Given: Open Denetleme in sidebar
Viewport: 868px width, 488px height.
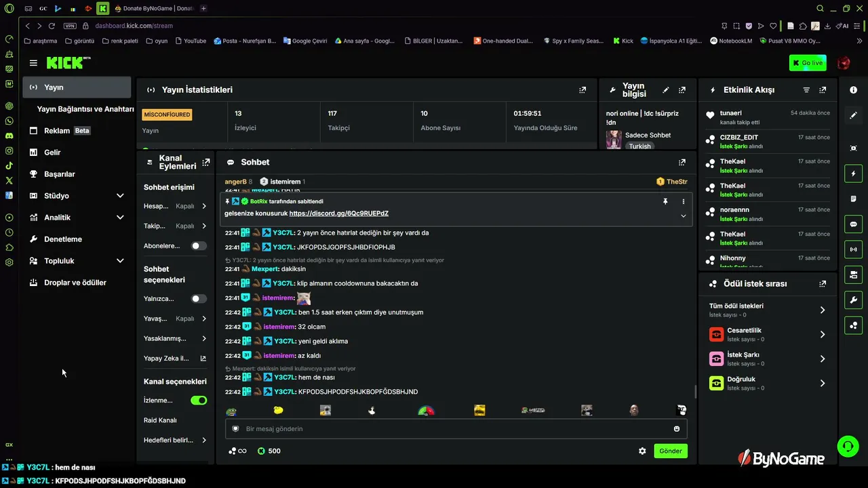Looking at the screenshot, I should click(x=77, y=239).
